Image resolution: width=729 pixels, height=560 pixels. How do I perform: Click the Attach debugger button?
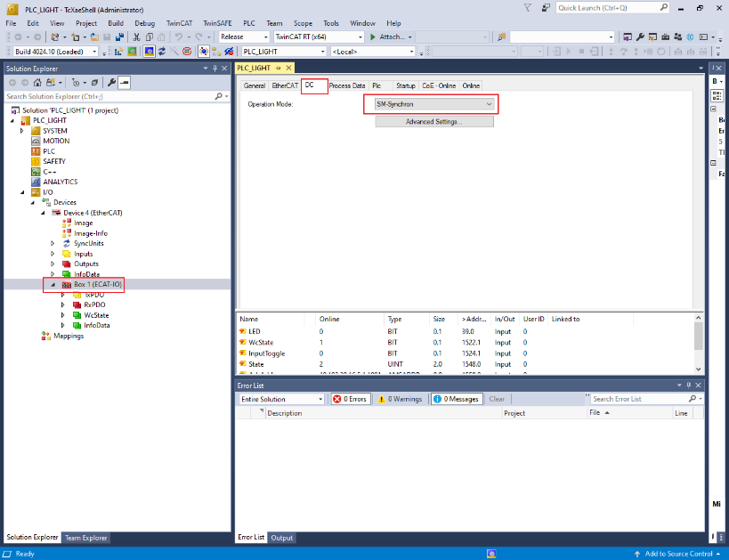390,37
